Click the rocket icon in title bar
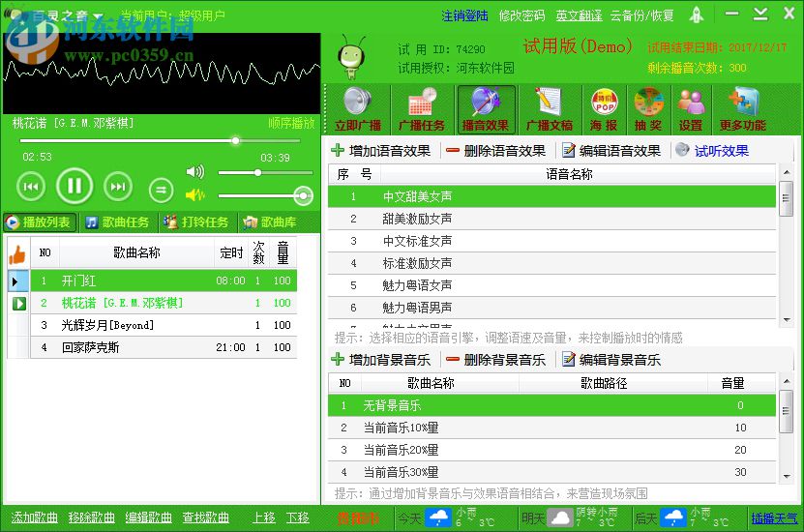804x532 pixels. (696, 15)
